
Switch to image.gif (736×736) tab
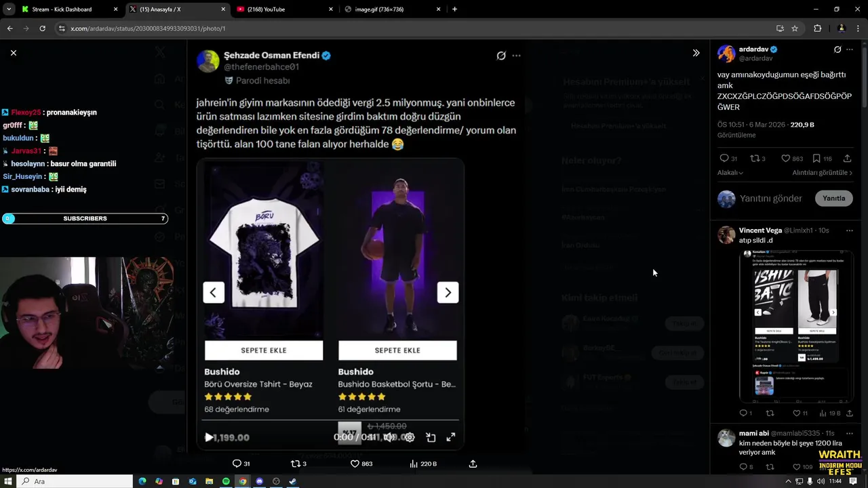393,9
